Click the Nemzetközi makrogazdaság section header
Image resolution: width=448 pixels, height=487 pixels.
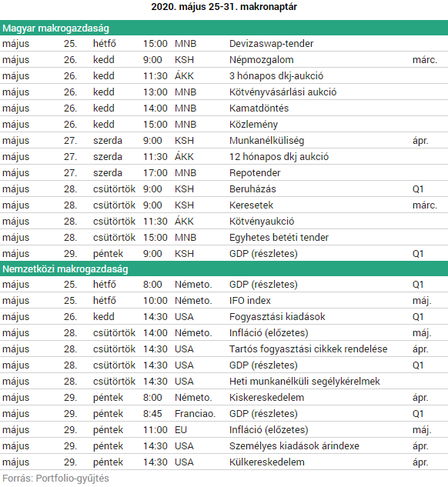(224, 269)
